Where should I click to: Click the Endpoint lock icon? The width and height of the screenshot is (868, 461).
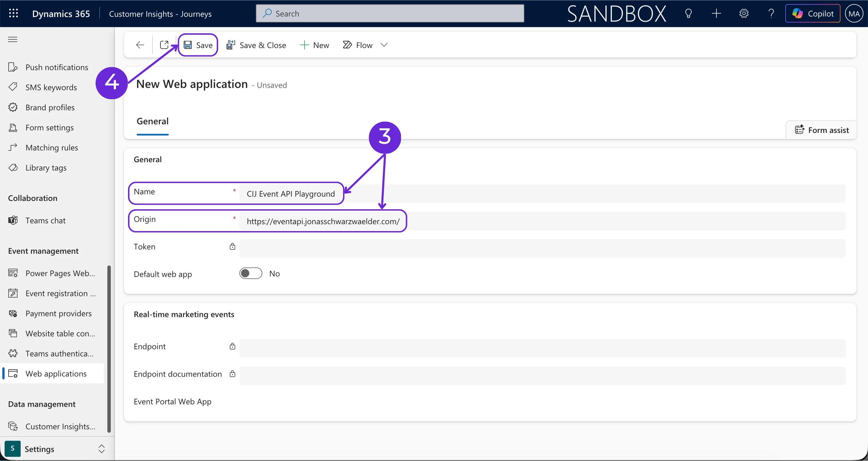(232, 346)
